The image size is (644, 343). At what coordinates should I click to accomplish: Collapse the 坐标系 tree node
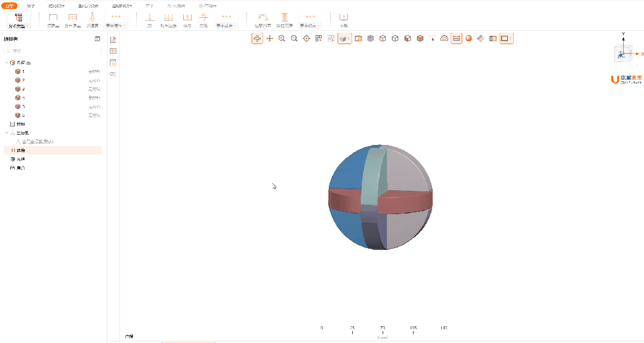click(7, 133)
